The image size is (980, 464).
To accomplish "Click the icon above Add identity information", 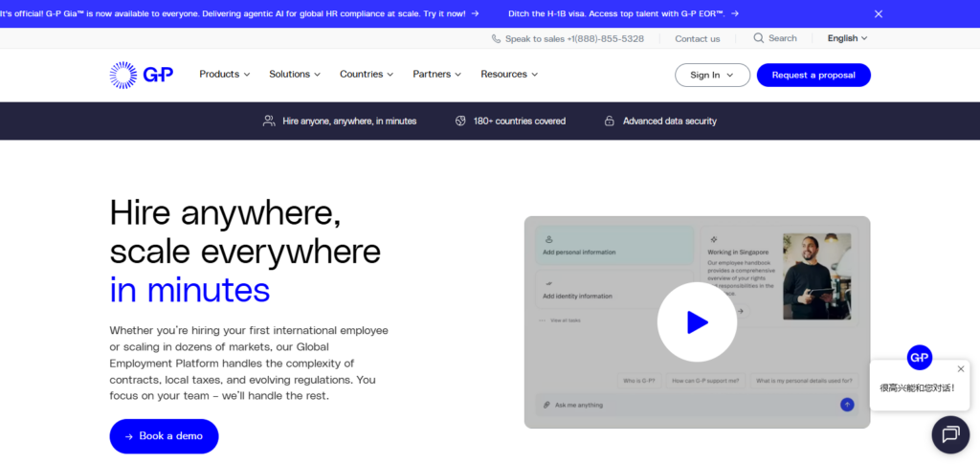I will [x=548, y=283].
